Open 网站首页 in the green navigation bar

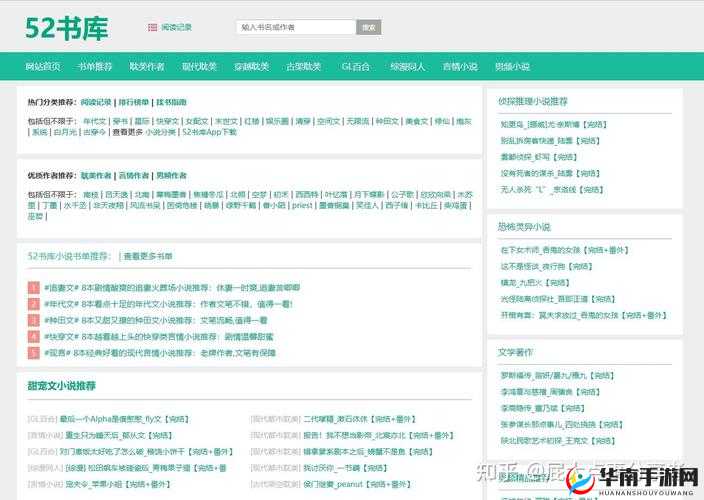pos(43,66)
